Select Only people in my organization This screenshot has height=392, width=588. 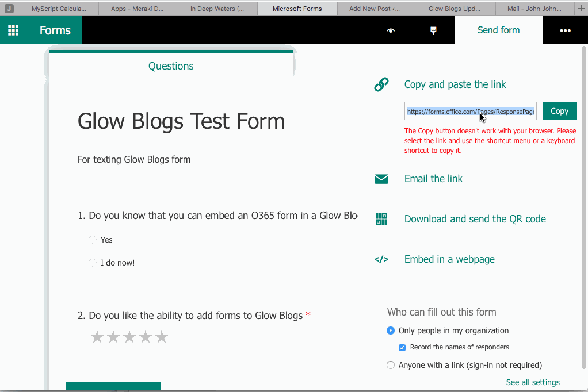click(391, 330)
